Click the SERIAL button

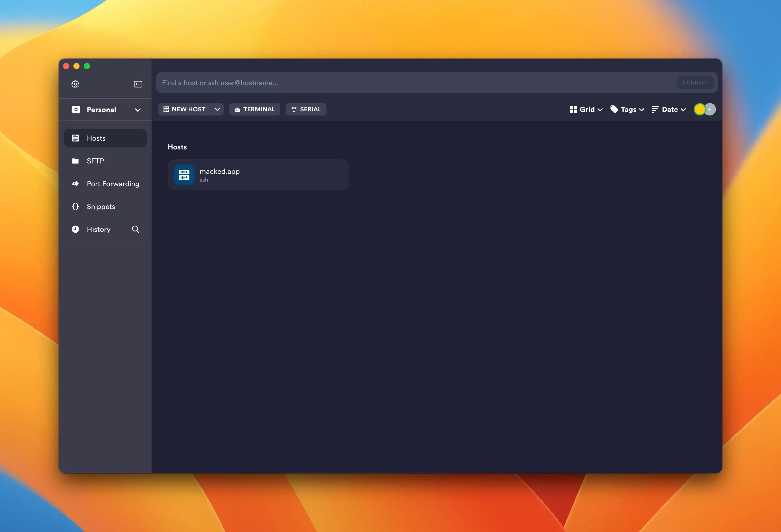[x=306, y=110]
